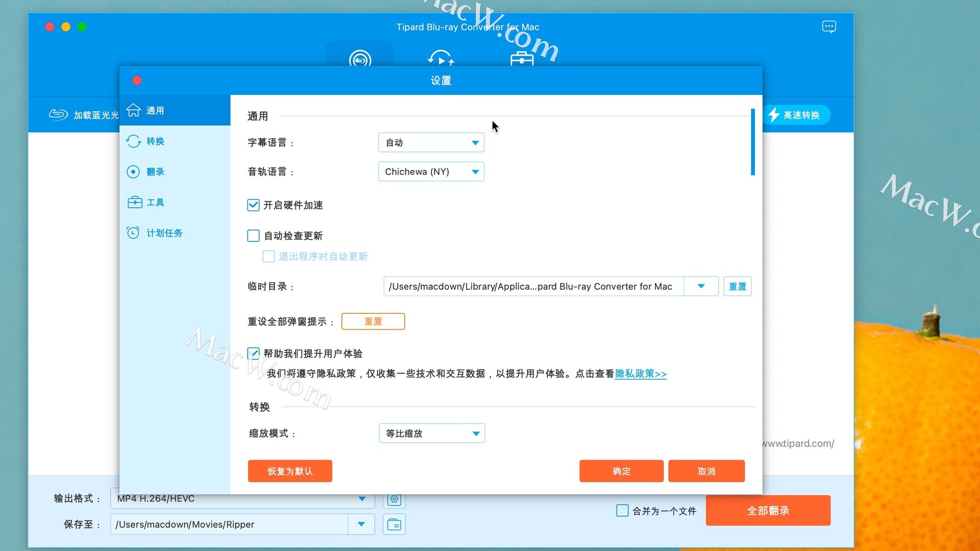This screenshot has height=551, width=980.
Task: Uncheck 帮助我们提升用户体验
Action: click(x=253, y=353)
